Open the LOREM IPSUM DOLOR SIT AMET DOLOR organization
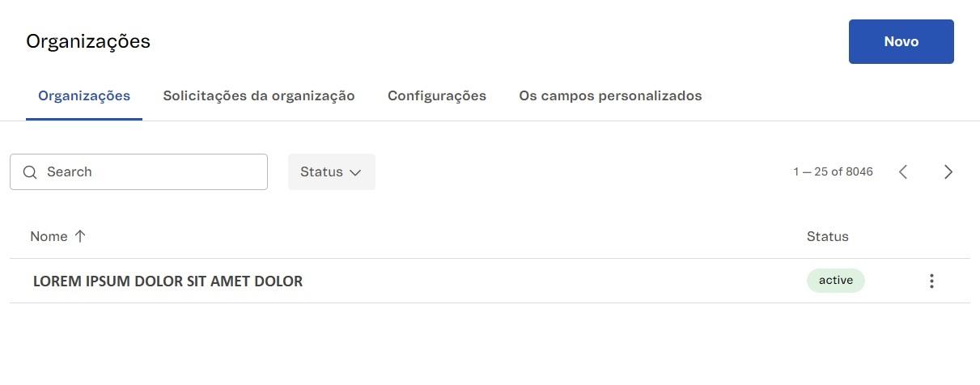 (x=168, y=281)
